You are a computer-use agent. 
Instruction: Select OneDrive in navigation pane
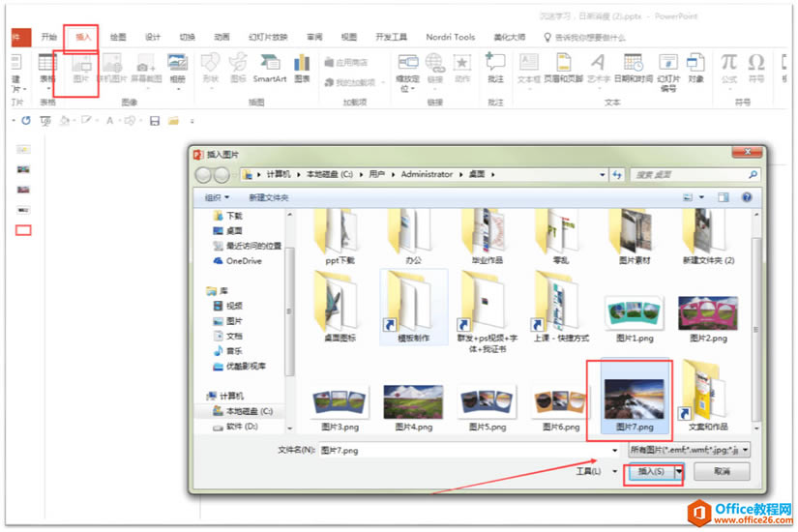pos(238,260)
